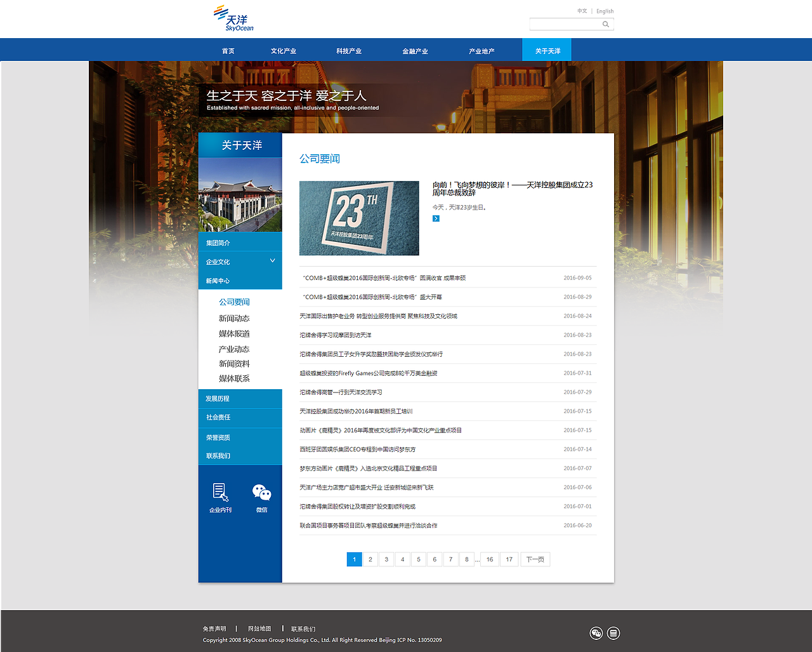
Task: Open the 文化产业 navigation tab
Action: point(283,51)
